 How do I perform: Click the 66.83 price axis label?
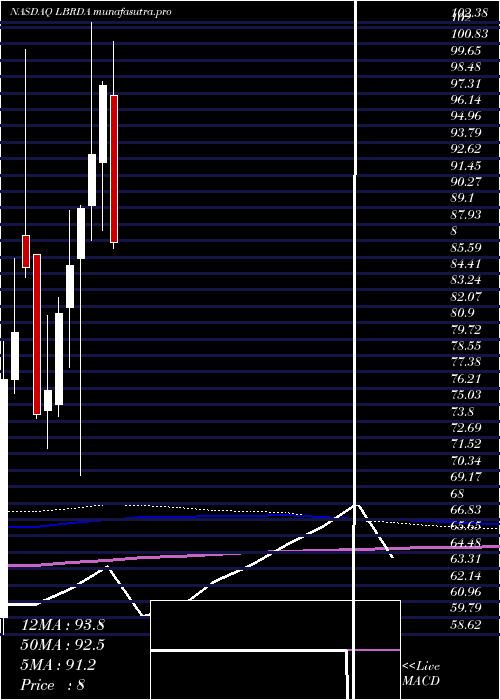point(466,510)
